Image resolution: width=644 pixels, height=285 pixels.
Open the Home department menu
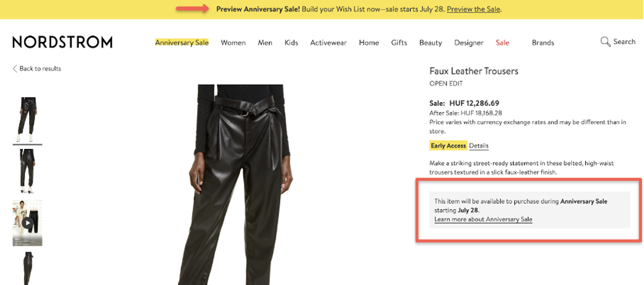point(369,43)
